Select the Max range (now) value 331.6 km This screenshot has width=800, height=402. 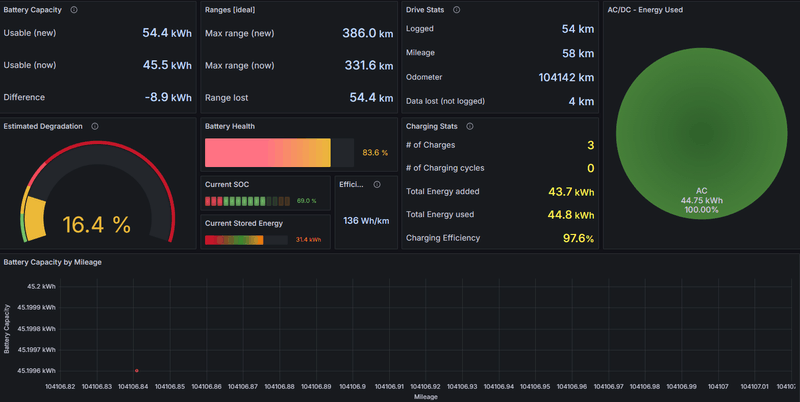[369, 66]
